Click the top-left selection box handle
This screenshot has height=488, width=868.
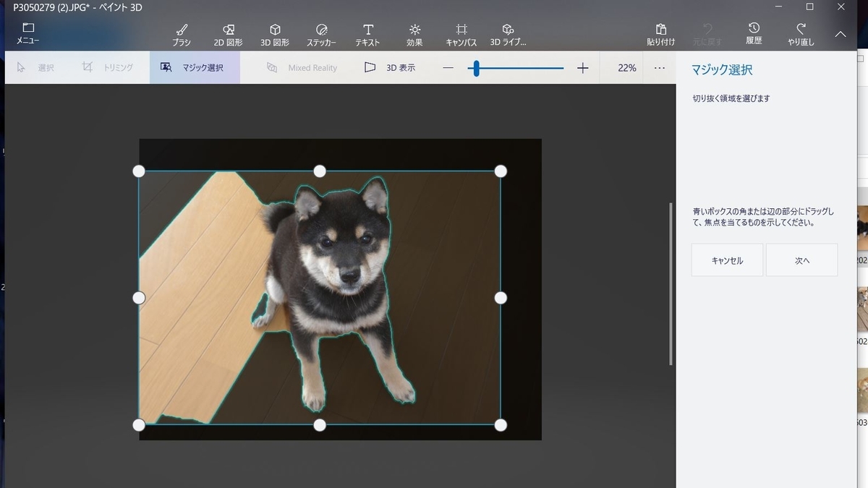coord(139,171)
